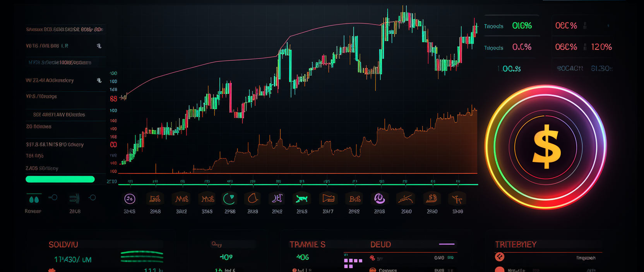The width and height of the screenshot is (644, 272).
Task: Select the teal stacked-bars icon under the green bar
Action: pyautogui.click(x=74, y=199)
